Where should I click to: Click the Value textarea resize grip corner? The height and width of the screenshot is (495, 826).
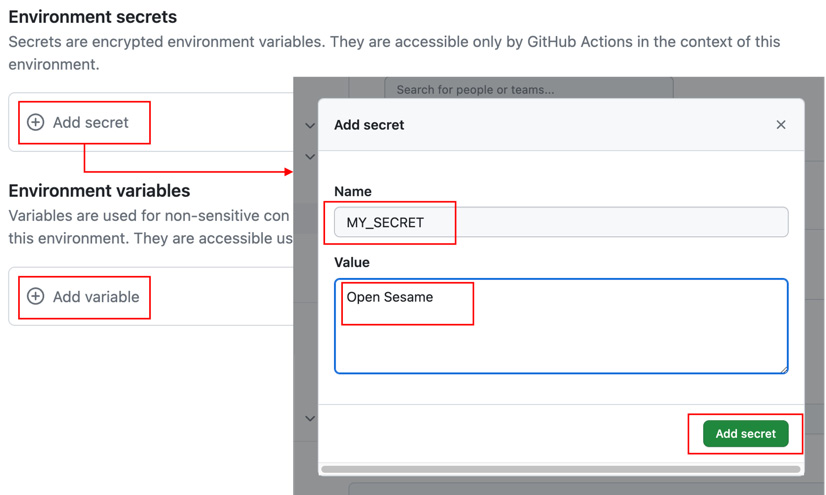click(x=784, y=370)
